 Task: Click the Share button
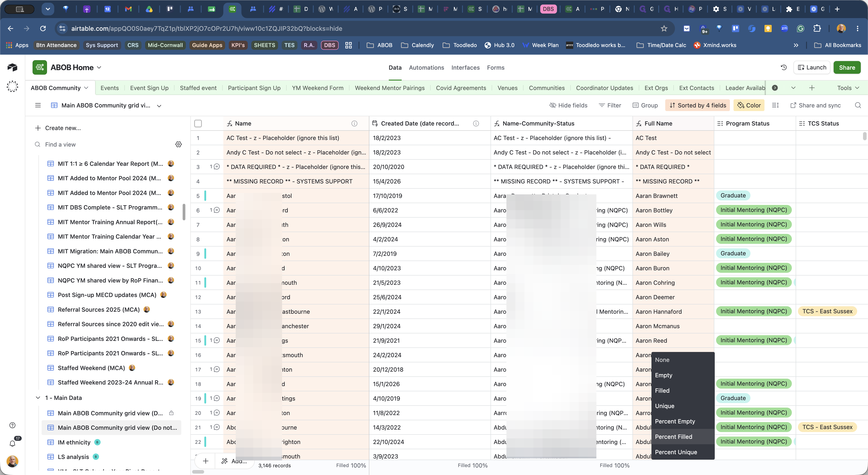coord(847,67)
